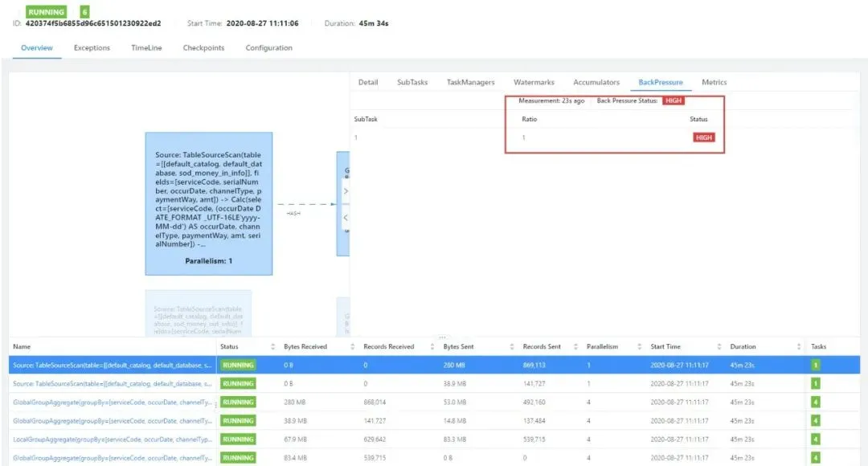The image size is (868, 466).
Task: Sort by Bytes Received column
Action: click(352, 346)
